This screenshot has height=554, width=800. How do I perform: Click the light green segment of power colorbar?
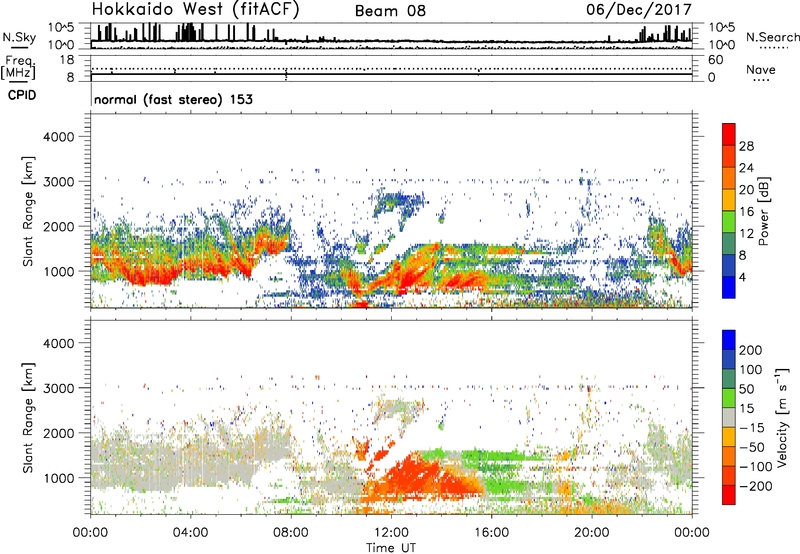(729, 222)
